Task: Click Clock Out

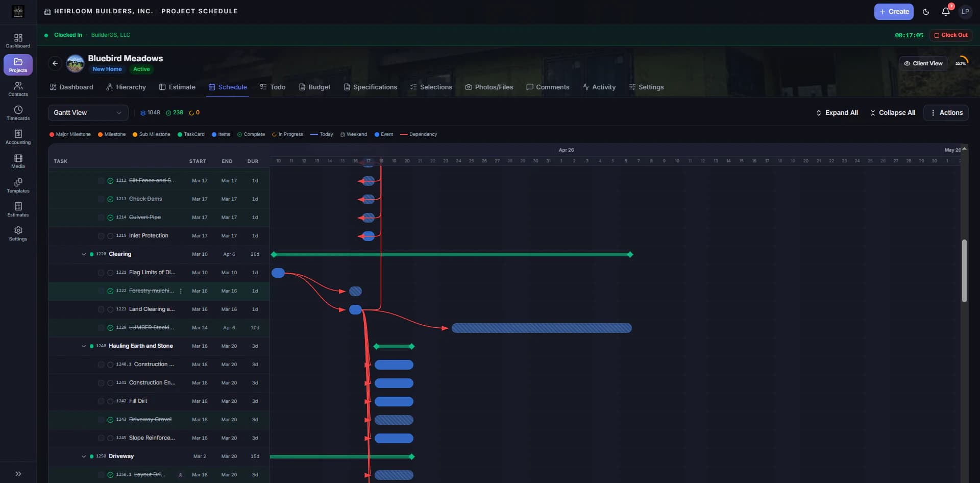Action: tap(951, 35)
